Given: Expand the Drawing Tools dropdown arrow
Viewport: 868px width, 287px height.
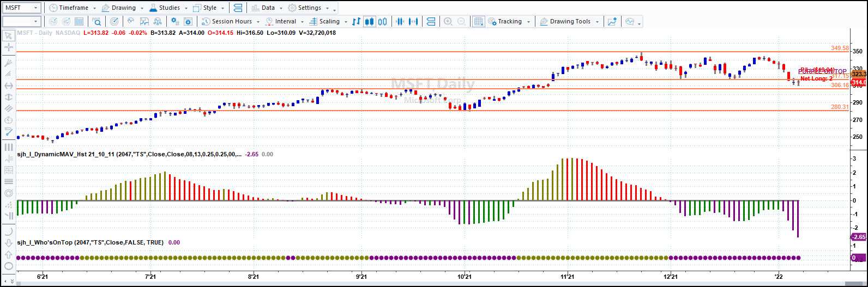Looking at the screenshot, I should coord(598,22).
